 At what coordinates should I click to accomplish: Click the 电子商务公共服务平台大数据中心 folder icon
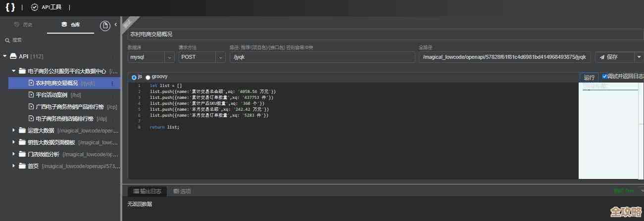pos(22,71)
